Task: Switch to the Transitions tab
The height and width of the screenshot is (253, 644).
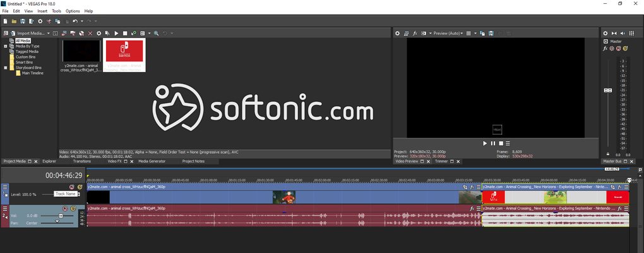Action: coord(81,161)
